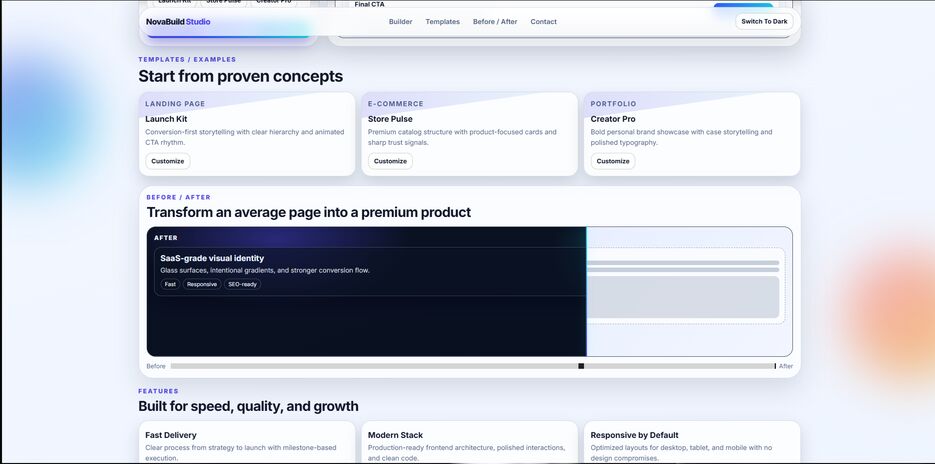Click the E-COMMERCE category label
This screenshot has height=464, width=935.
(395, 104)
